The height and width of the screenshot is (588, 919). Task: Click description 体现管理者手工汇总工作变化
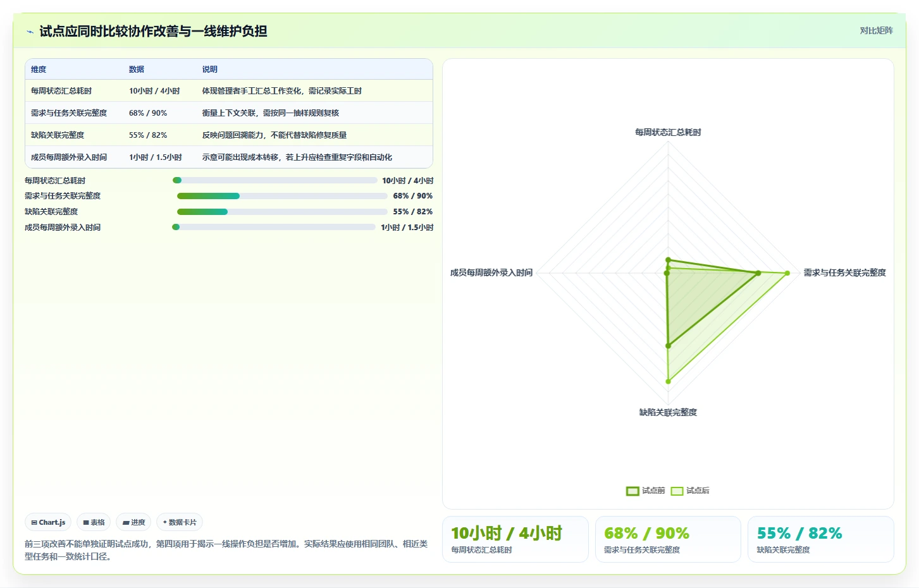(x=282, y=91)
